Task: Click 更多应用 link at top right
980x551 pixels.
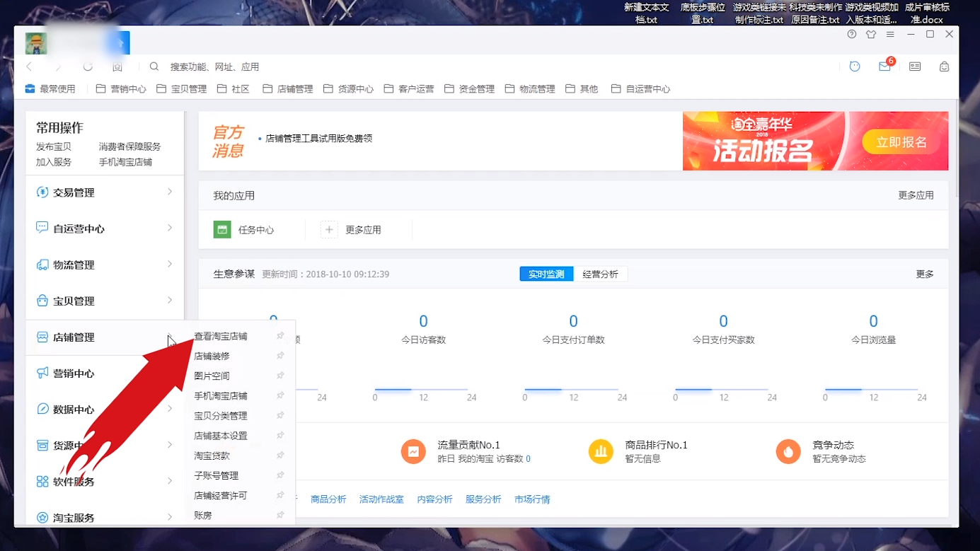Action: pyautogui.click(x=916, y=195)
